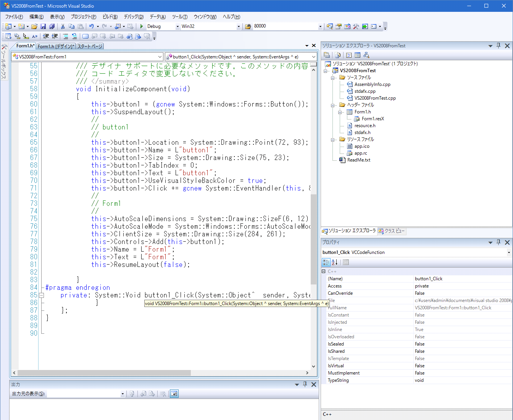Click the Open File folder icon
The image size is (513, 420).
[34, 26]
